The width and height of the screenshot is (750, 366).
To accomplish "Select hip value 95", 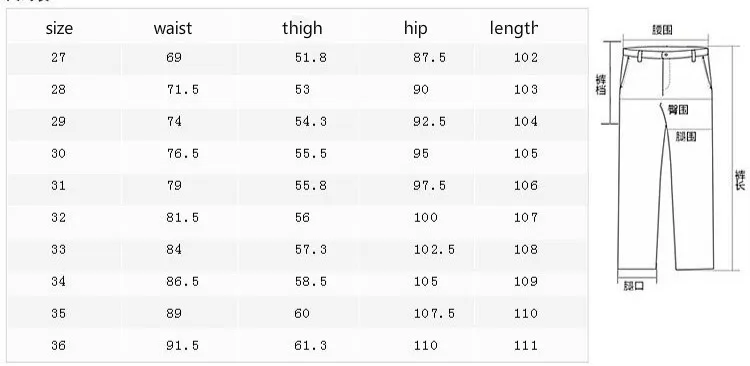I will (421, 154).
